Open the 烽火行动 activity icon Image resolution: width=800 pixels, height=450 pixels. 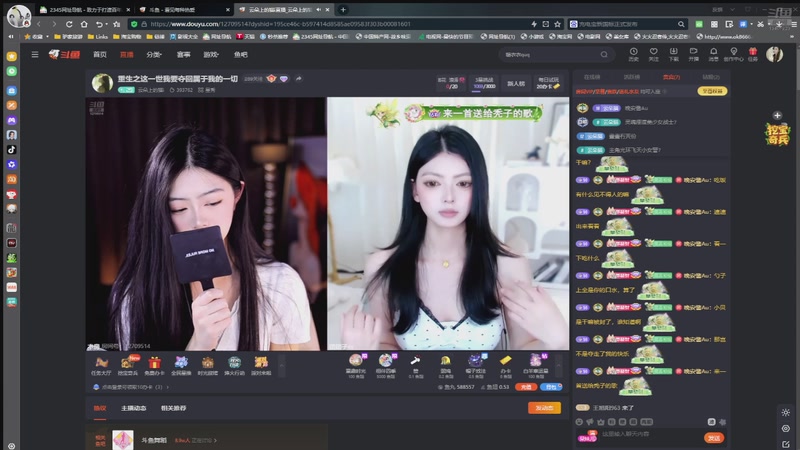coord(234,366)
